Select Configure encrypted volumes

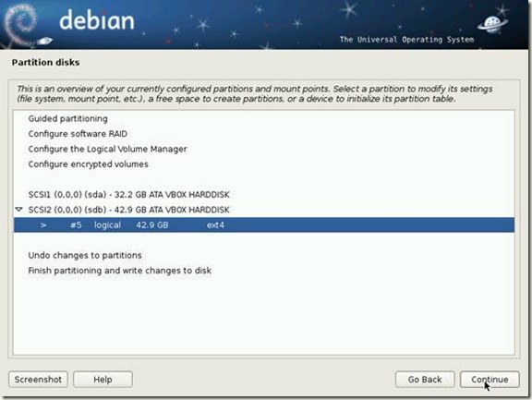click(89, 164)
